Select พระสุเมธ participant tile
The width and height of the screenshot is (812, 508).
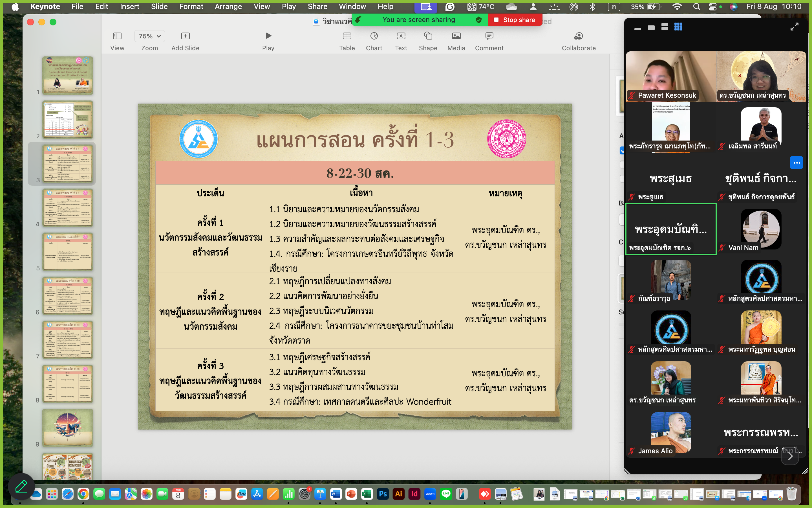pos(671,178)
